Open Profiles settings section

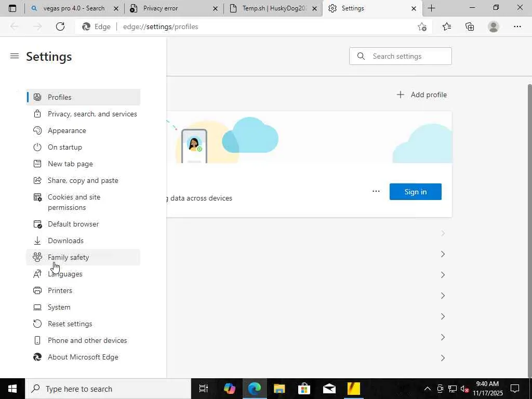(83, 97)
